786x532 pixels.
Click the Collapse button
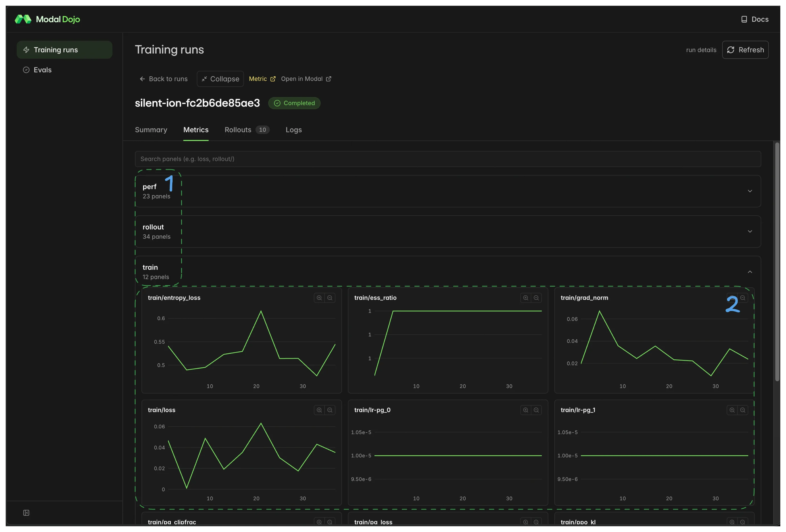pos(220,79)
